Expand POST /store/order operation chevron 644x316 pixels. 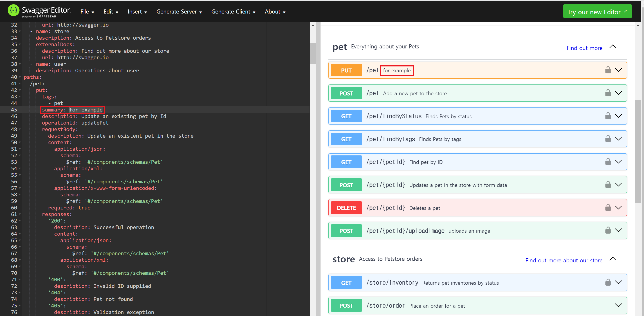(618, 305)
